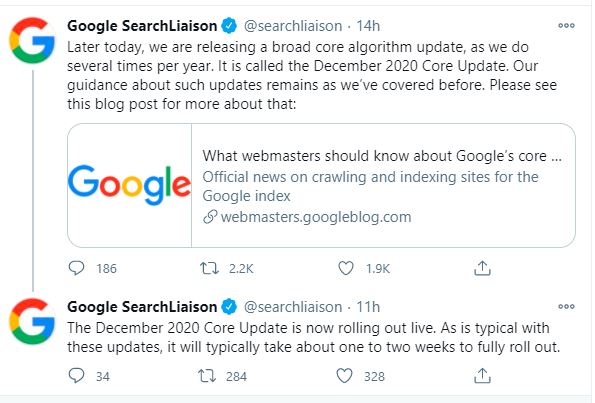Viewport: 595px width, 403px height.
Task: Open more options menu on second tweet
Action: coord(566,306)
